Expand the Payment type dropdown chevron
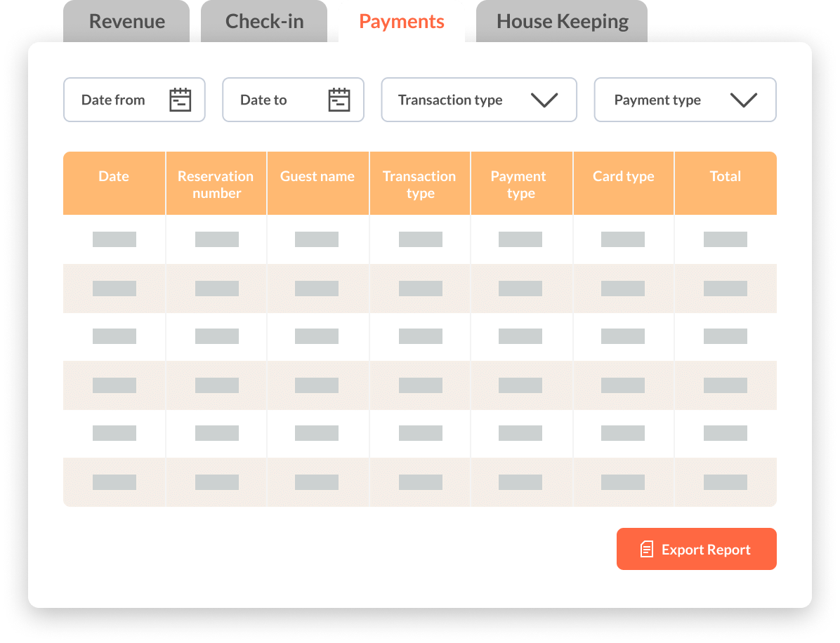The height and width of the screenshot is (643, 840). (x=744, y=100)
